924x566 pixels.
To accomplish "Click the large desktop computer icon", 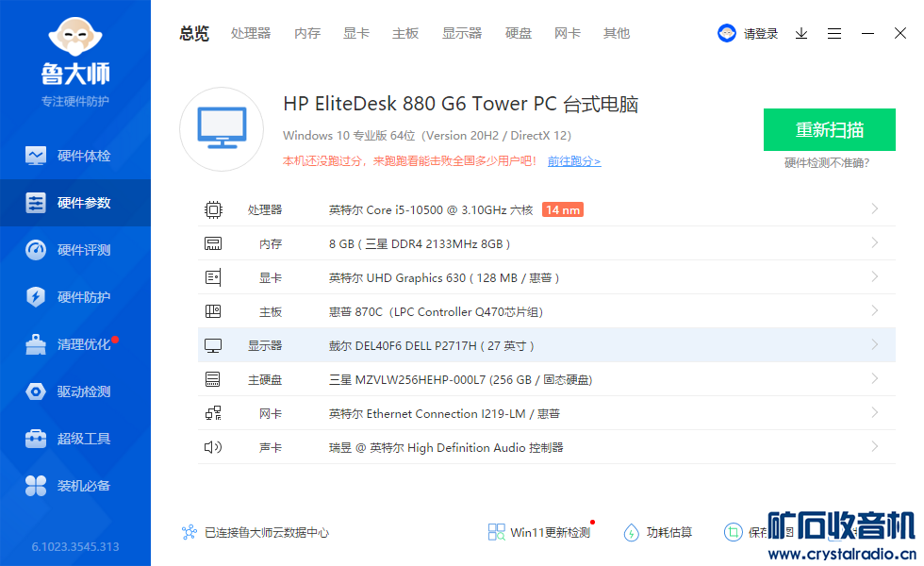I will pyautogui.click(x=222, y=129).
